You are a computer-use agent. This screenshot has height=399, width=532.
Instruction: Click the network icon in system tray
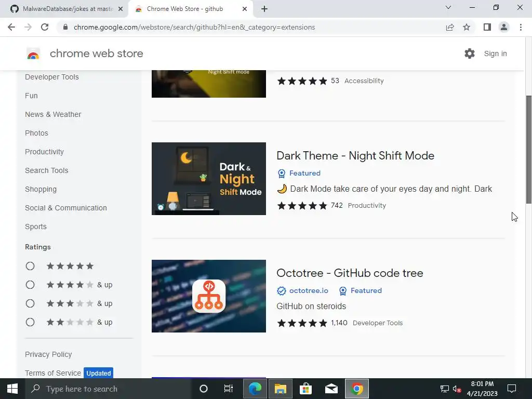pyautogui.click(x=445, y=389)
